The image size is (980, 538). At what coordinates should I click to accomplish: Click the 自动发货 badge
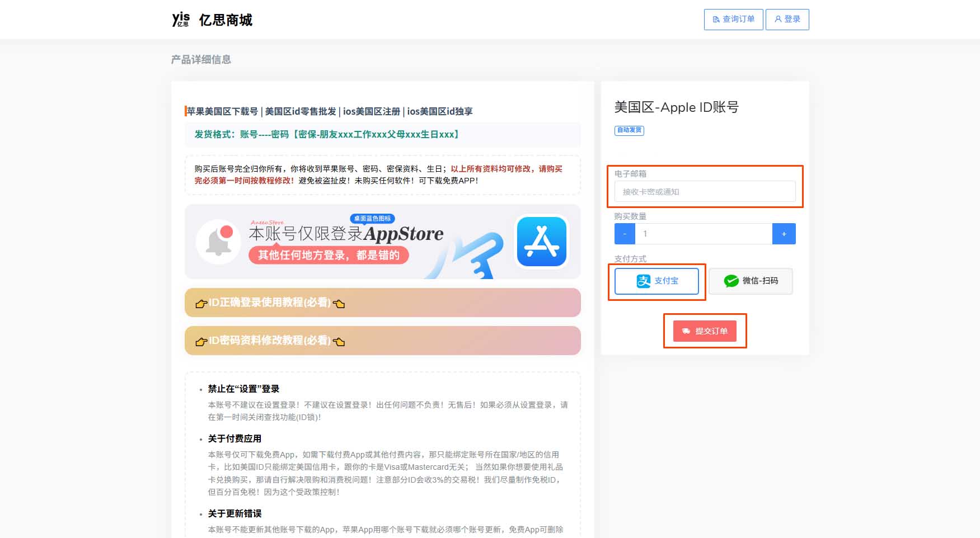[x=629, y=130]
